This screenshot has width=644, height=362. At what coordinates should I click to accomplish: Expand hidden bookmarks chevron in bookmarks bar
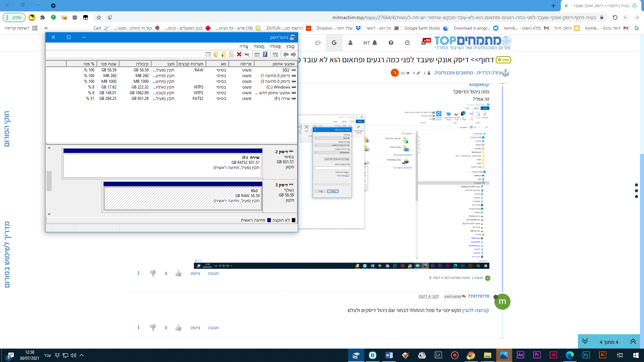46,28
